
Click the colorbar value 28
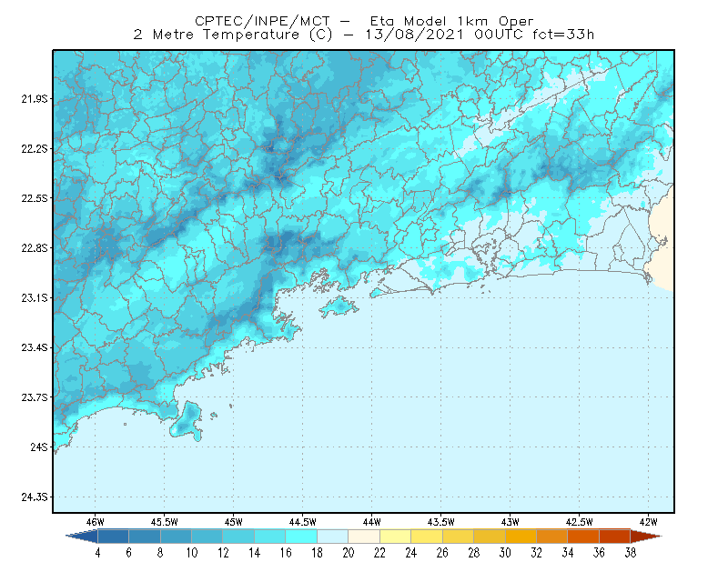(x=473, y=553)
